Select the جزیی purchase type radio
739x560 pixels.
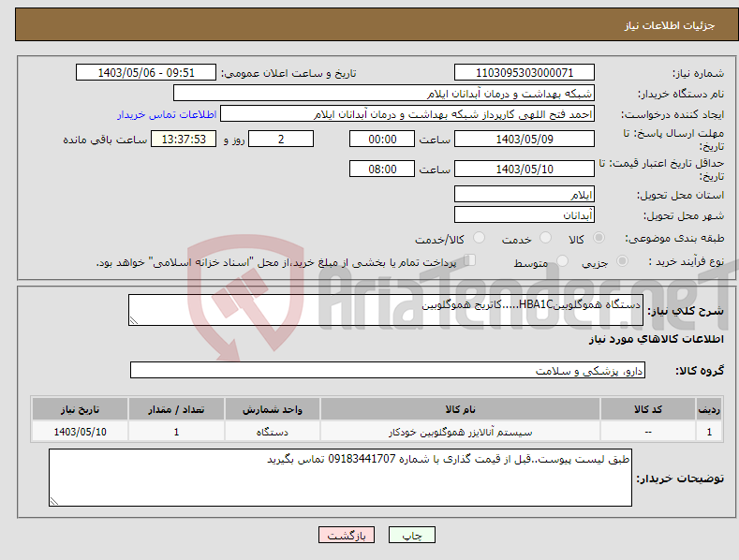click(x=622, y=260)
